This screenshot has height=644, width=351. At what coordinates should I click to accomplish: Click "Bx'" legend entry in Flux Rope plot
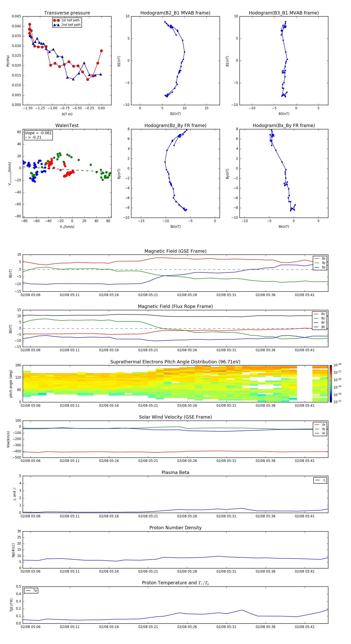pos(320,314)
